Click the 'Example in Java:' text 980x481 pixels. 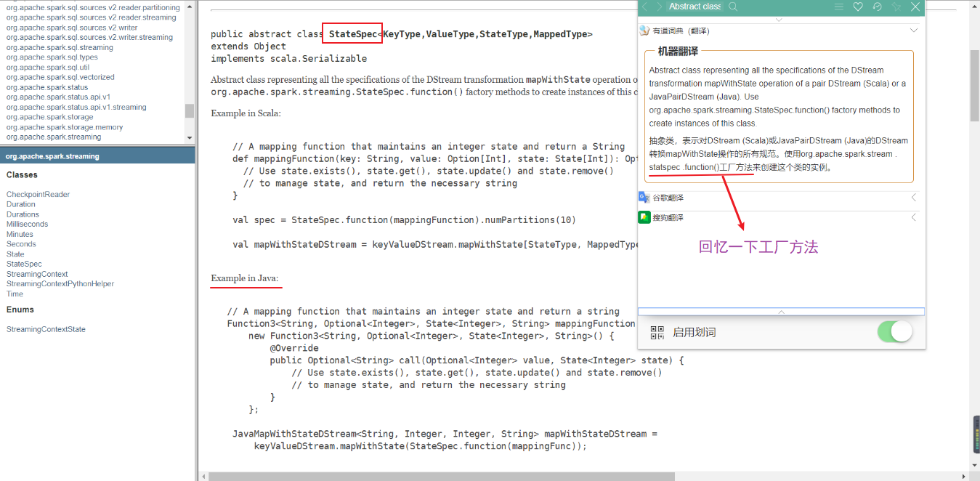coord(245,278)
